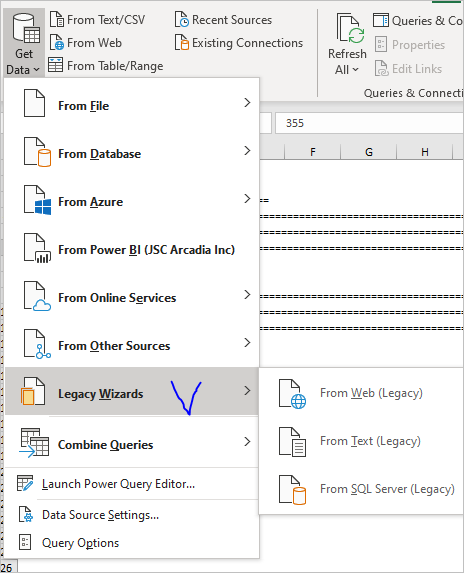Click the Legacy Wizards stacked pages icon
Screen dimensions: 464x573
pyautogui.click(x=33, y=392)
